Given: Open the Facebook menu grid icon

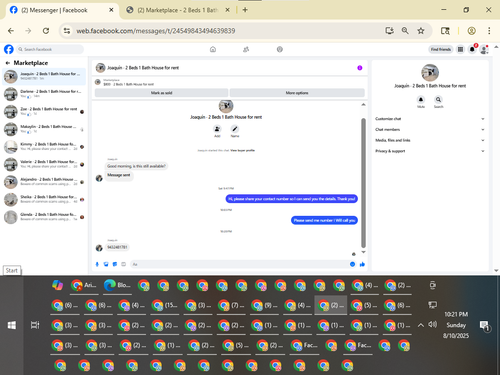Looking at the screenshot, I should tap(460, 49).
